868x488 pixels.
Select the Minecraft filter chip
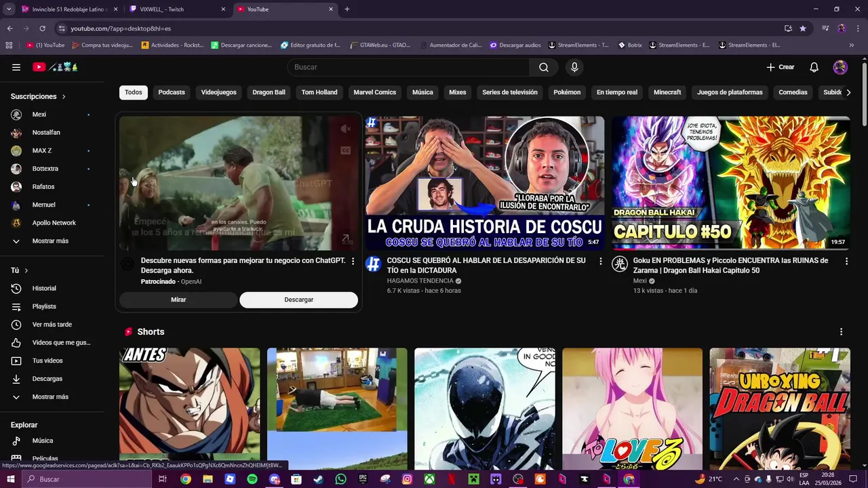[x=667, y=92]
